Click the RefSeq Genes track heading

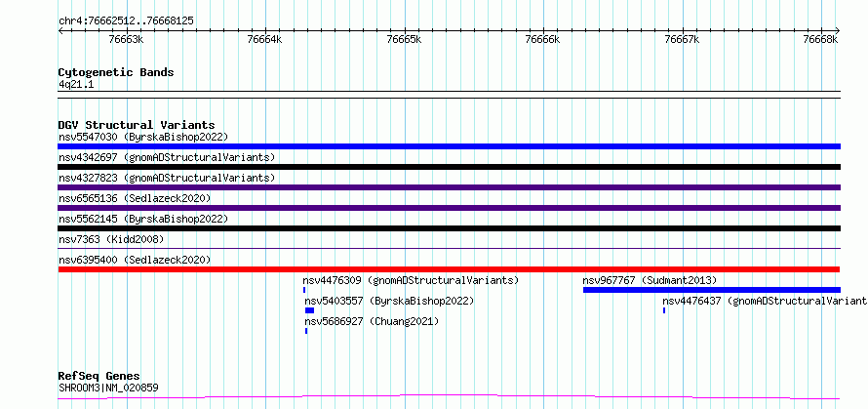pos(99,376)
